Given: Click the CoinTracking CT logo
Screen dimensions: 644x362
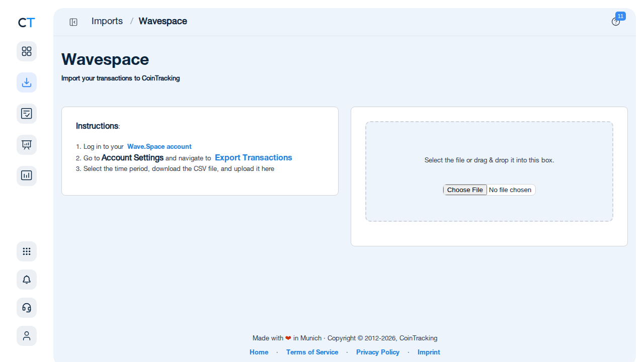Looking at the screenshot, I should click(27, 23).
